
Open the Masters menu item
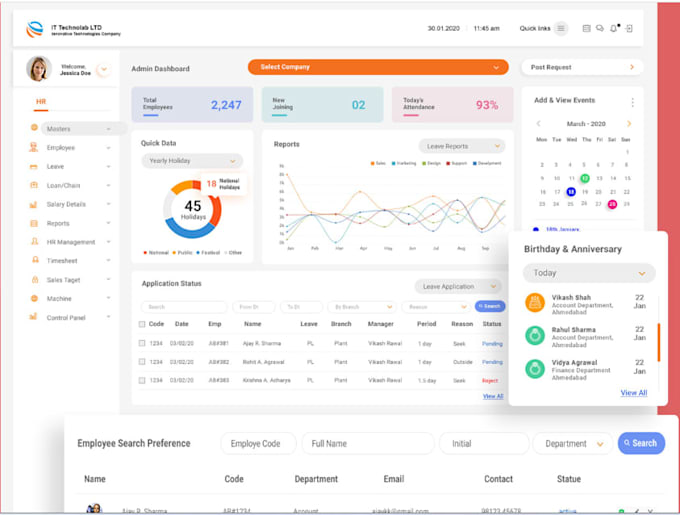click(78, 129)
